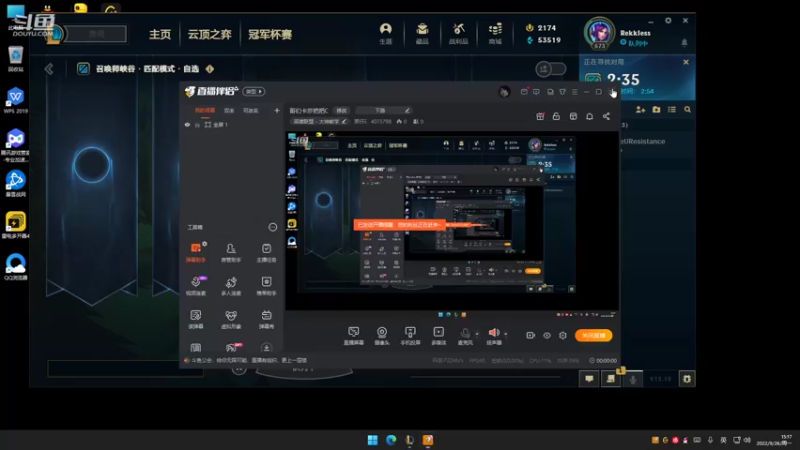This screenshot has height=450, width=800.
Task: Click the bell reminder icon above preview
Action: point(589,116)
